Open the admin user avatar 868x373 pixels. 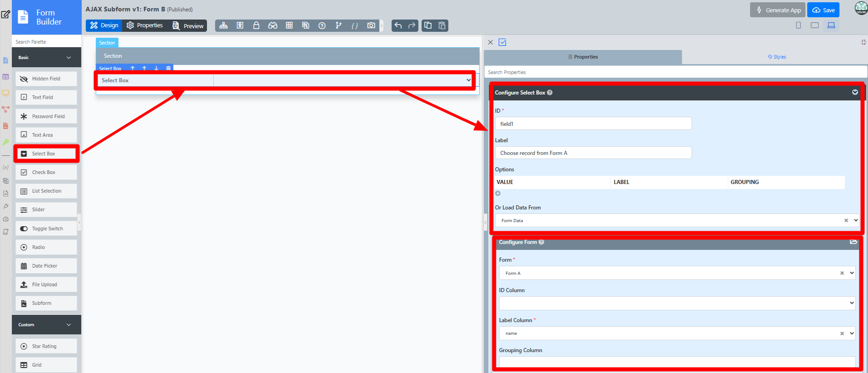tap(861, 8)
